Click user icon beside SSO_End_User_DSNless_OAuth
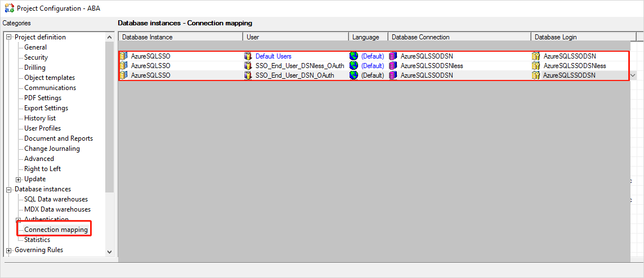Viewport: 644px width, 278px height. pos(248,66)
